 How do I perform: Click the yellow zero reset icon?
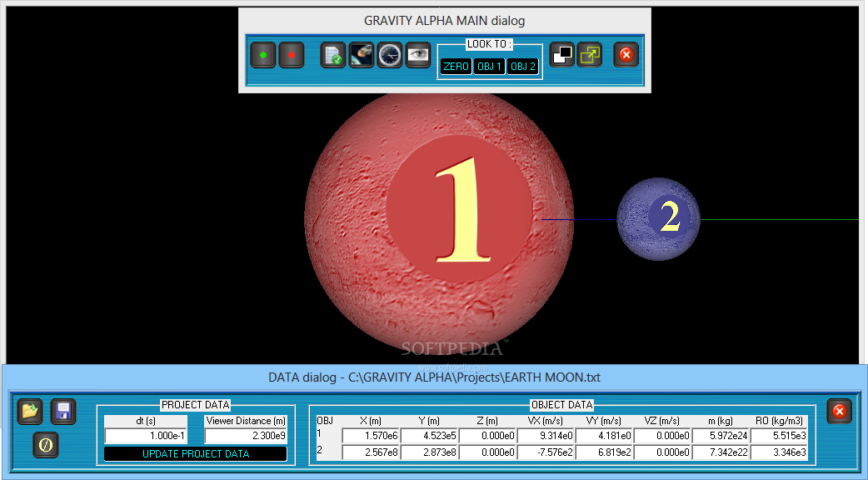point(46,444)
